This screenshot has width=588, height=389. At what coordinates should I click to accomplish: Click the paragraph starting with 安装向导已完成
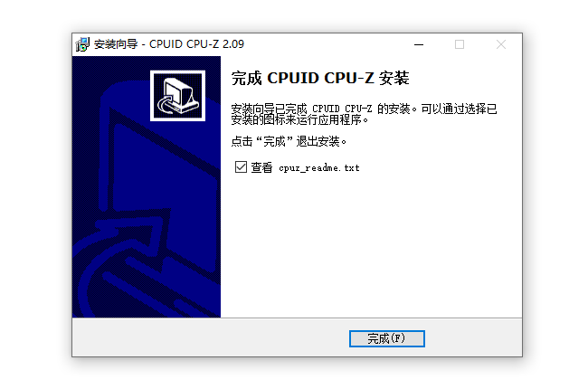tap(364, 114)
